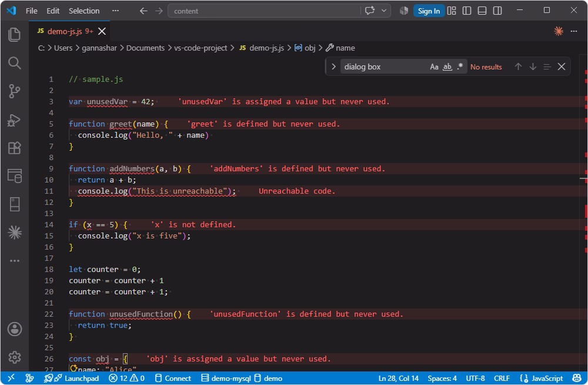Click UTF-8 encoding in status bar
Viewport: 588px width, 385px height.
pos(475,378)
